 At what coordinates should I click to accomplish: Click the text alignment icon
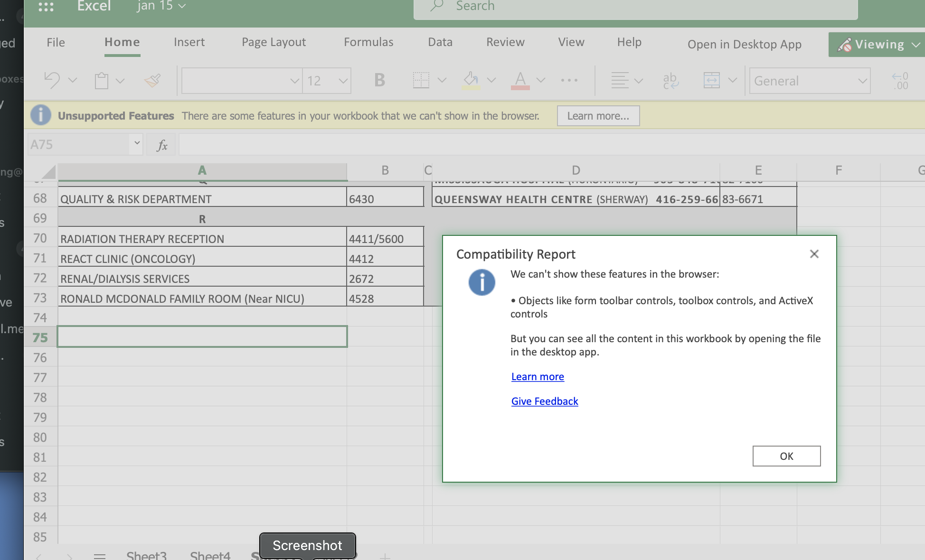pyautogui.click(x=620, y=80)
